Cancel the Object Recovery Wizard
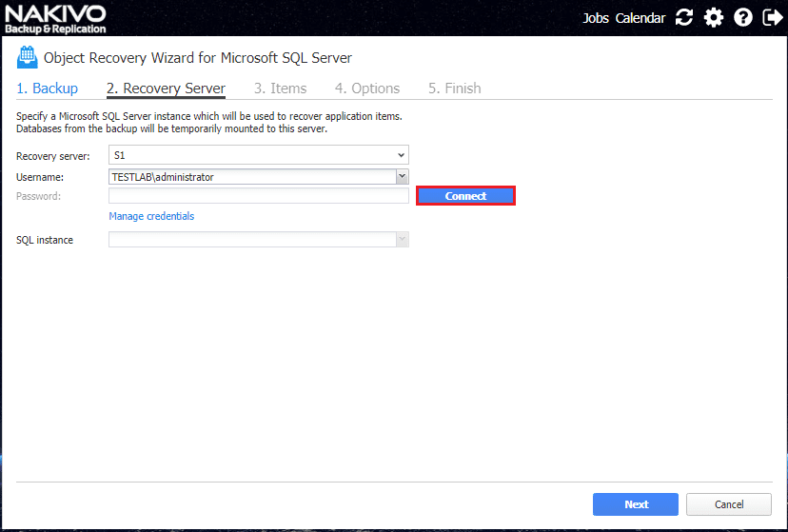Screen dimensions: 788x532 click(729, 504)
